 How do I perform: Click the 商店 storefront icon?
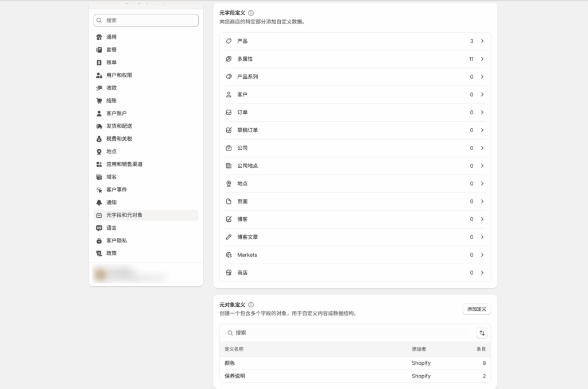point(229,273)
